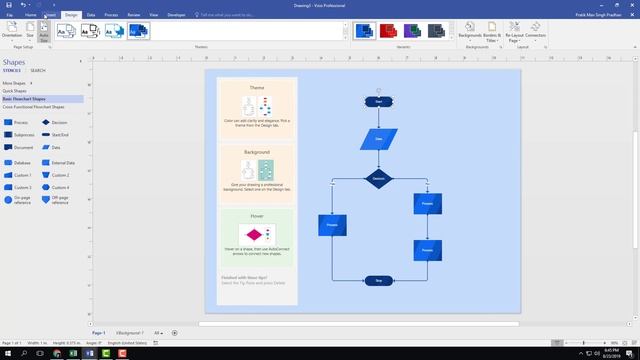Pick the Decision shape in stencil
Image resolution: width=640 pixels, height=360 pixels.
[54, 122]
